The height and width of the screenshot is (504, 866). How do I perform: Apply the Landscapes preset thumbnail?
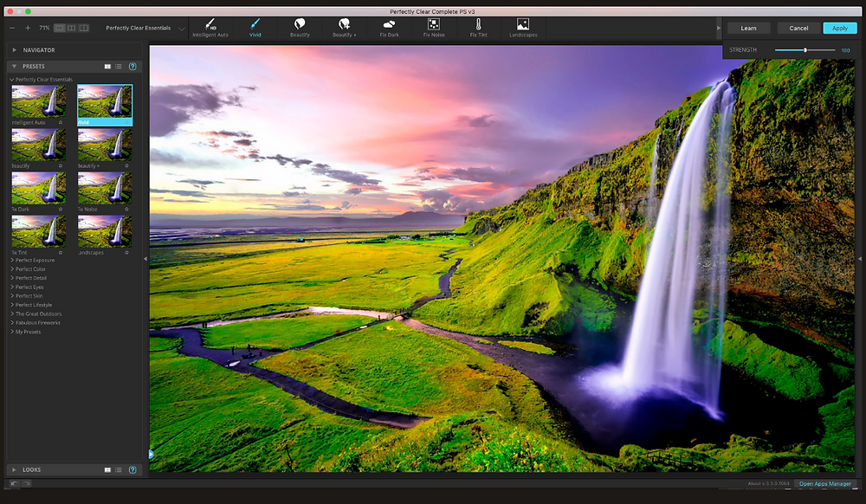[x=105, y=231]
